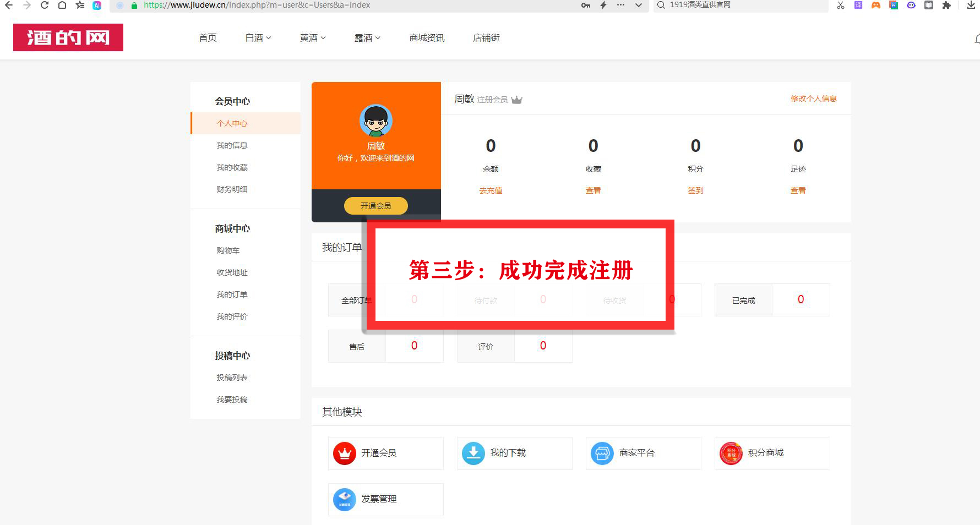Open the orange game controller extension

(876, 5)
